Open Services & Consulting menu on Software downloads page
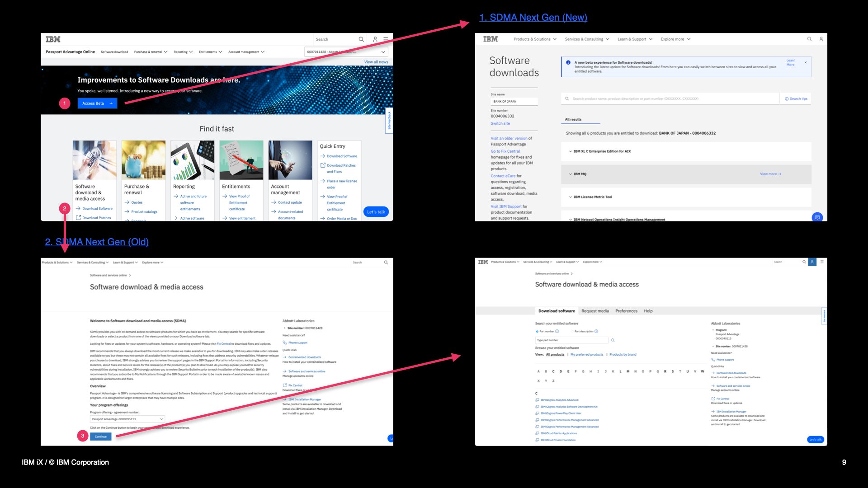Screen dimensions: 868x488 [x=587, y=39]
